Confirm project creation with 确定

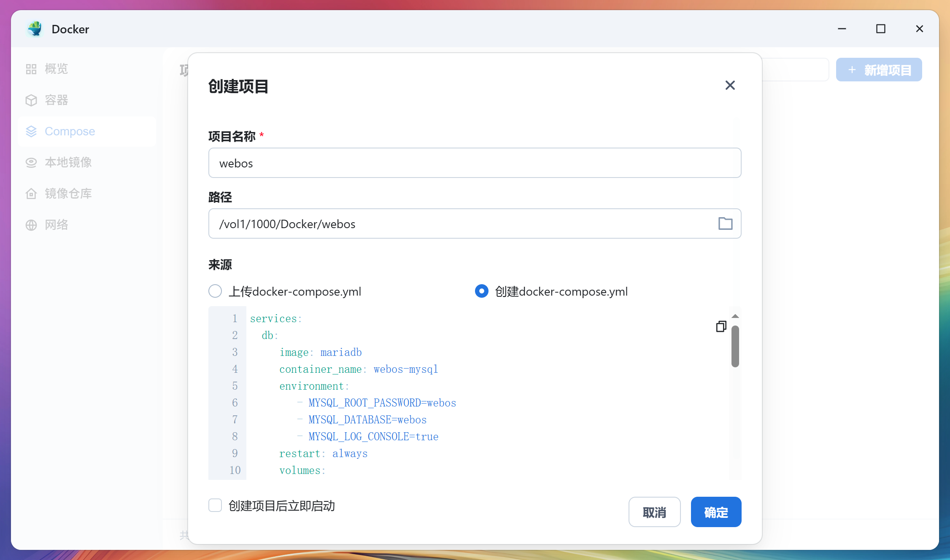(x=715, y=512)
